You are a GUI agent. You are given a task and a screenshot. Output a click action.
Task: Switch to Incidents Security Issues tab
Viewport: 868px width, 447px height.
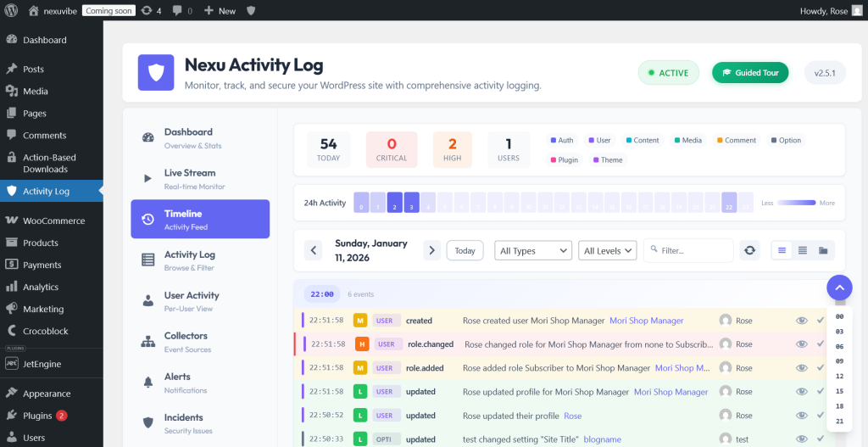(x=200, y=423)
